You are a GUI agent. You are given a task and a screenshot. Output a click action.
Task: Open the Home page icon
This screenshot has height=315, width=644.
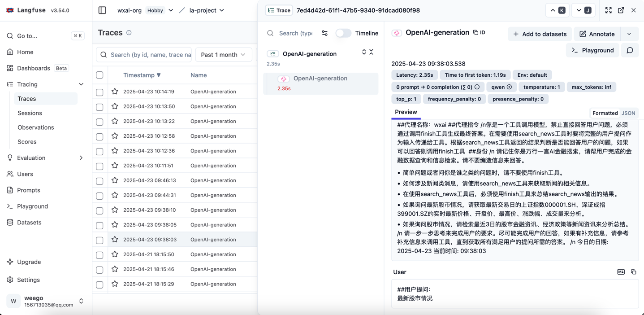[x=10, y=52]
